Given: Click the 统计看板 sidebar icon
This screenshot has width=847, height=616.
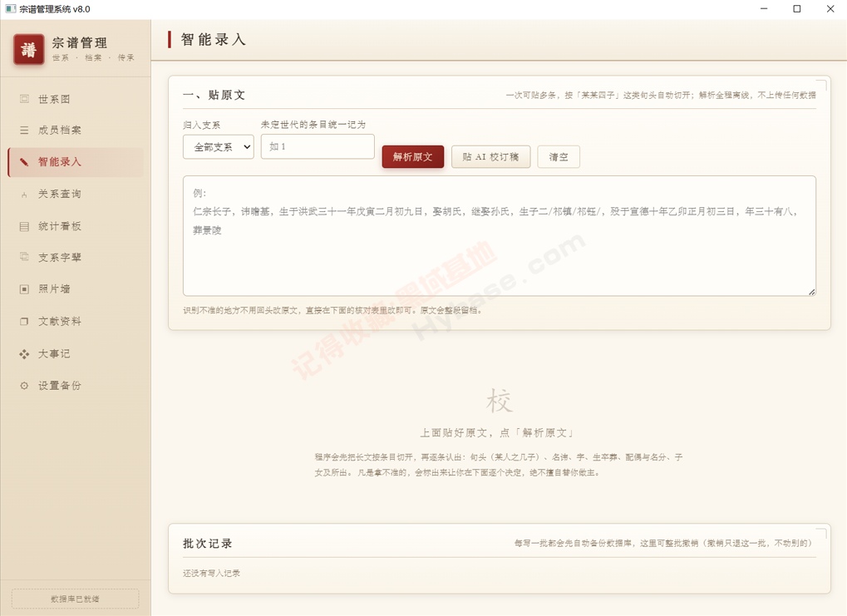Looking at the screenshot, I should tap(24, 226).
